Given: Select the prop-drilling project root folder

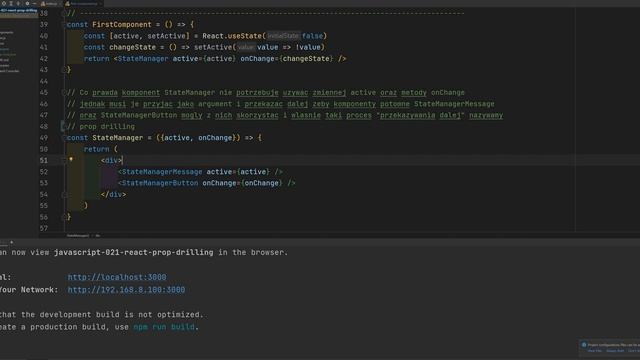Looking at the screenshot, I should click(19, 11).
